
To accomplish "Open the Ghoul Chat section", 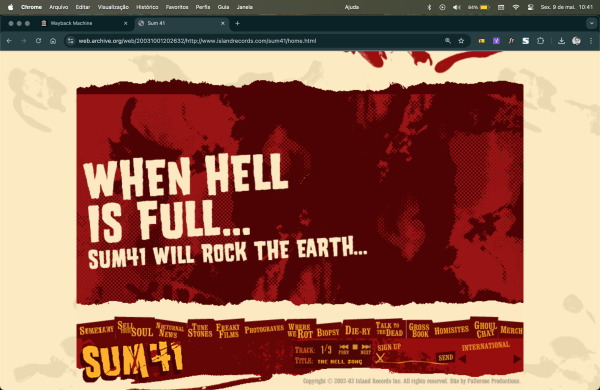I will pos(485,329).
